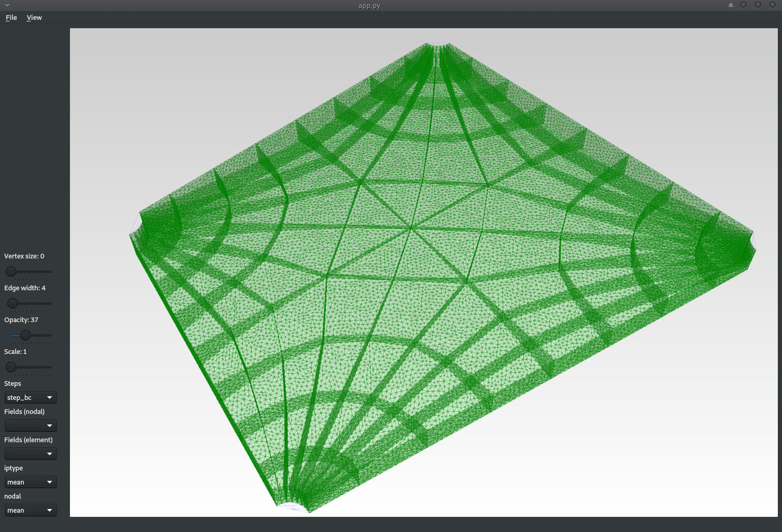Maximize the app.py window

[x=758, y=5]
